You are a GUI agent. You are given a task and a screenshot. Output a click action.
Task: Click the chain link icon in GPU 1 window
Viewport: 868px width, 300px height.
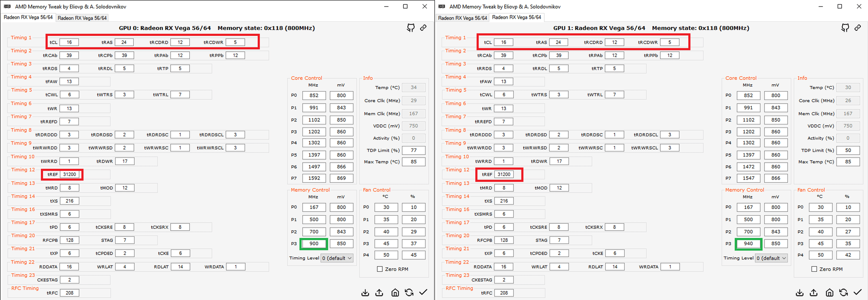pos(858,28)
